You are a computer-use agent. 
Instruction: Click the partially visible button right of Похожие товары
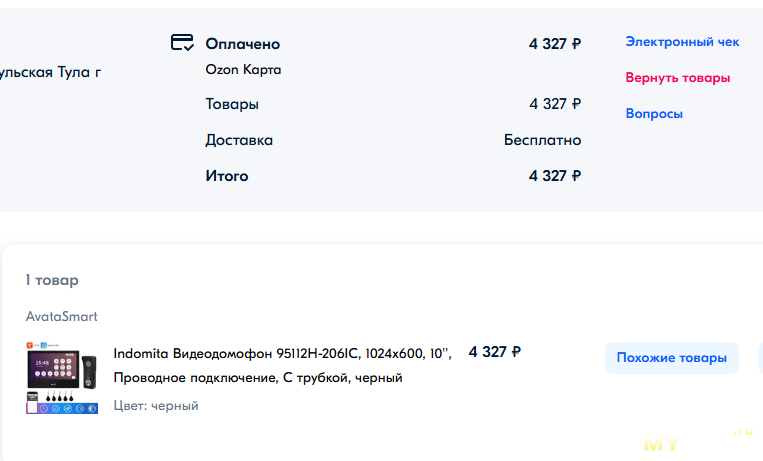click(761, 358)
